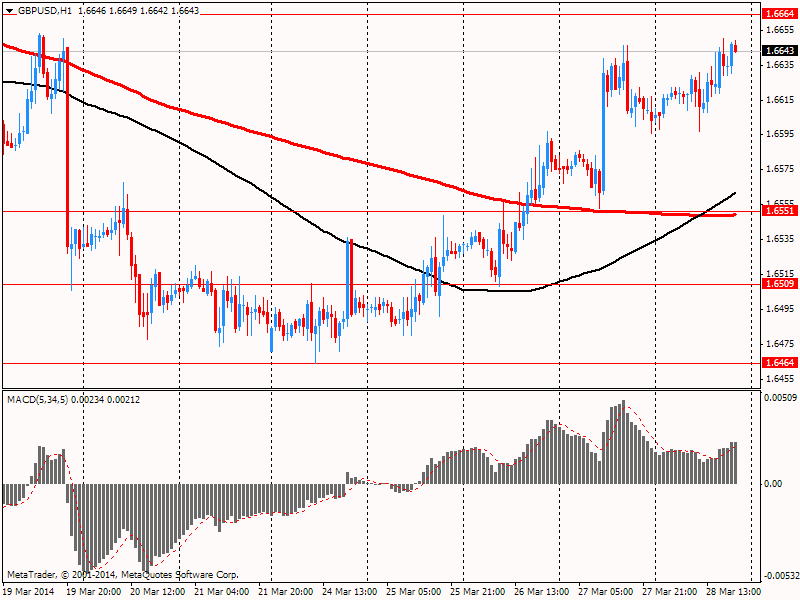Click the 27 Mar 21:00 time label
This screenshot has width=800, height=600.
point(670,592)
